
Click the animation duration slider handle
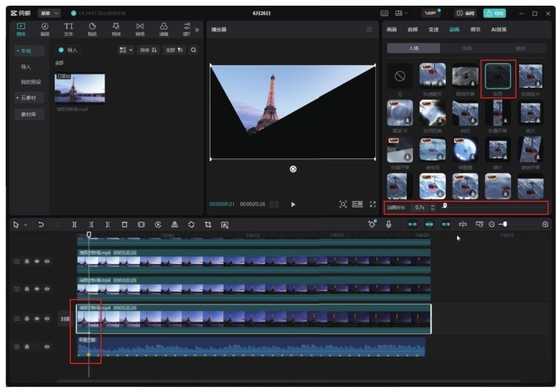point(444,206)
